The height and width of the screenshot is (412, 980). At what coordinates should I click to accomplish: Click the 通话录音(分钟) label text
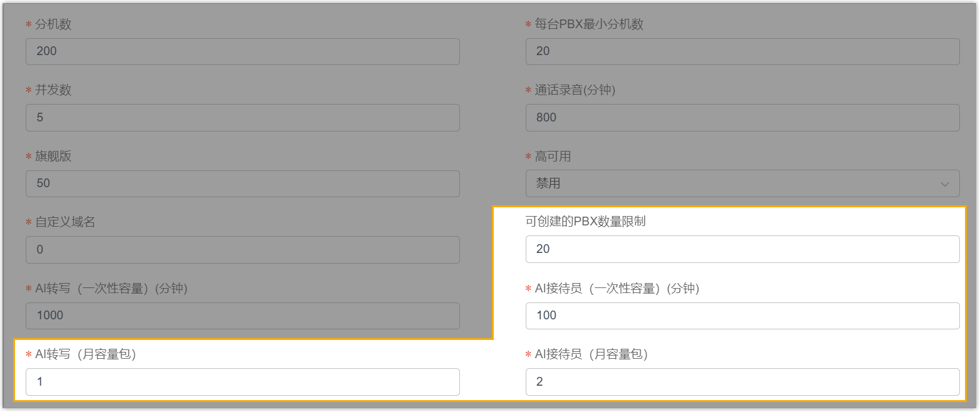point(575,90)
